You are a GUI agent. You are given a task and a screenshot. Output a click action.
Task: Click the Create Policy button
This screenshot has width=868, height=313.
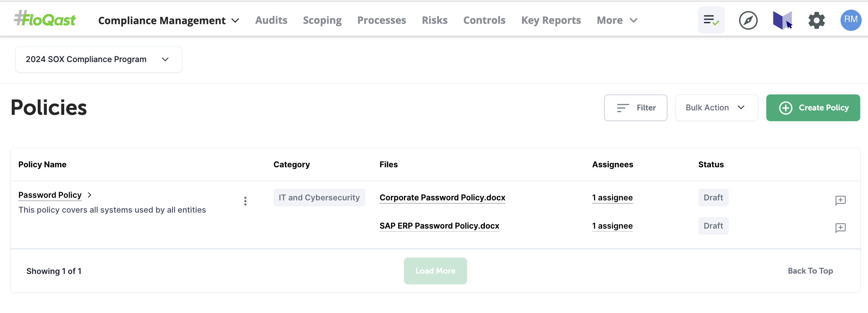813,108
